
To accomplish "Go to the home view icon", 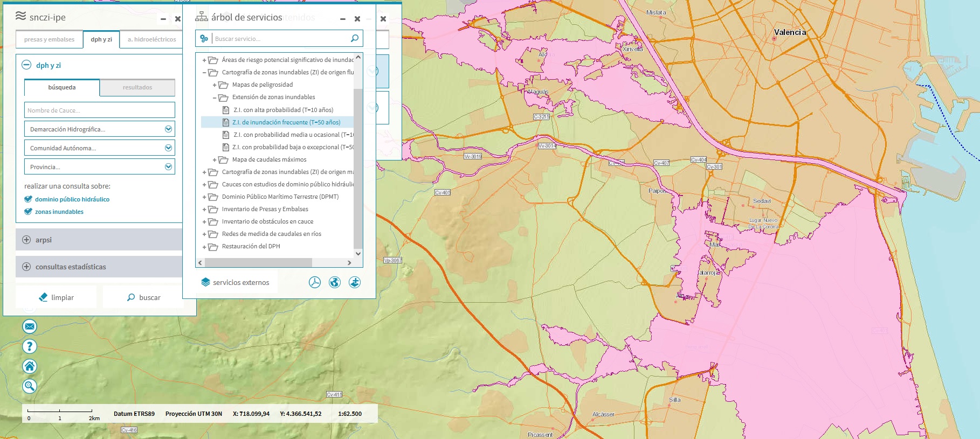I will pyautogui.click(x=30, y=366).
